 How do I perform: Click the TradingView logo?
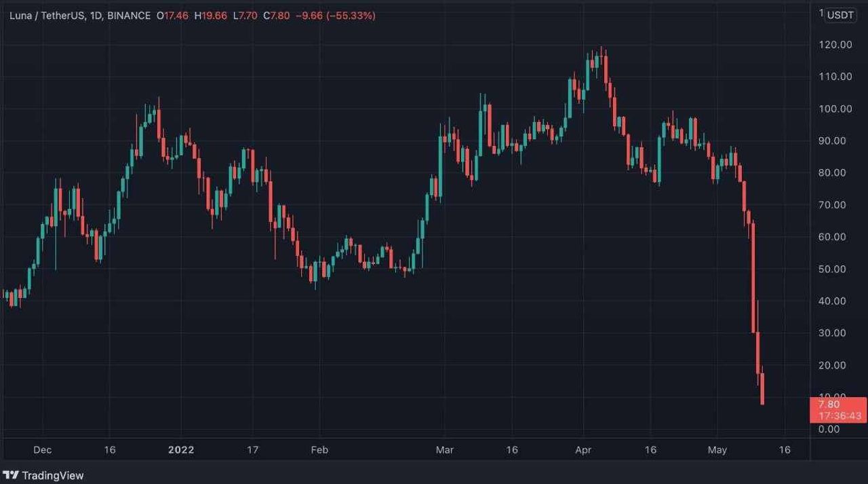coord(43,475)
